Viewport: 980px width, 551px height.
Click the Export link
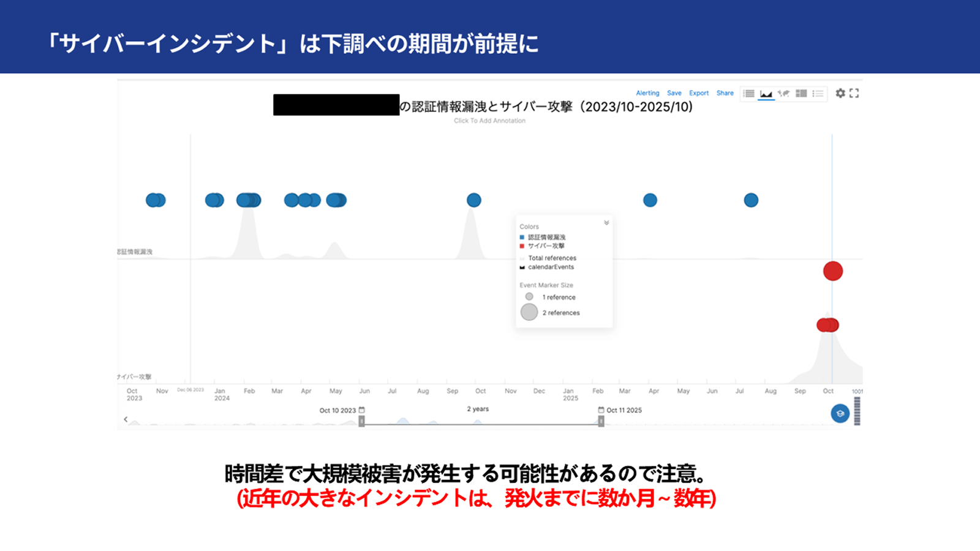pos(699,93)
